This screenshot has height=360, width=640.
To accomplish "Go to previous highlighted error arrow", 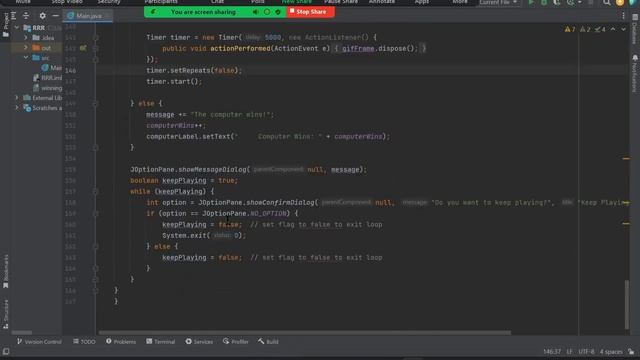I will pyautogui.click(x=613, y=29).
